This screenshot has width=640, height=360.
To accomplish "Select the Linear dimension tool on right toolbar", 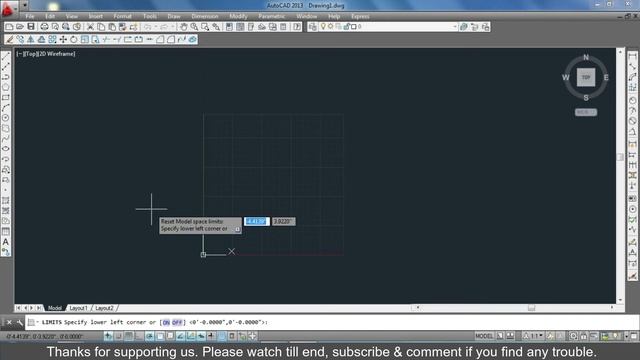I will point(633,56).
